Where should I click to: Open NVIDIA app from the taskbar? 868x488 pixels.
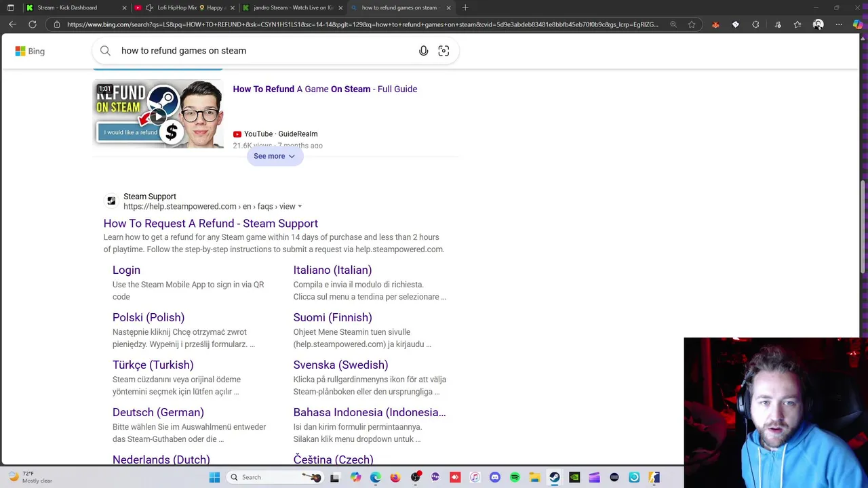[x=574, y=477]
